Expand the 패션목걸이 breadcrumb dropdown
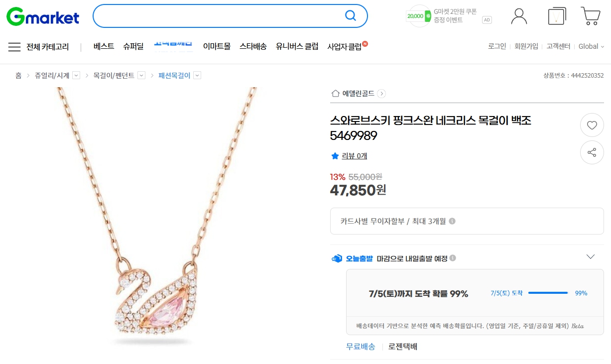The height and width of the screenshot is (364, 611). coord(197,75)
